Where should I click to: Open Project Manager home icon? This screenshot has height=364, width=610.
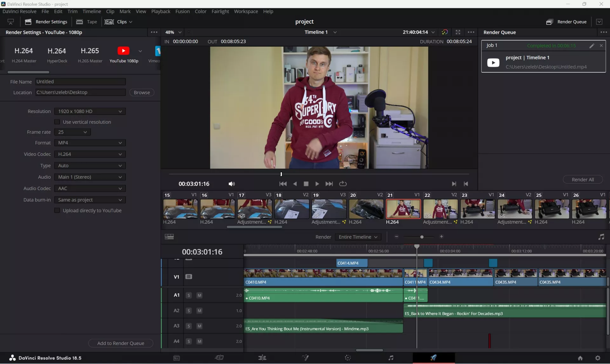point(580,358)
